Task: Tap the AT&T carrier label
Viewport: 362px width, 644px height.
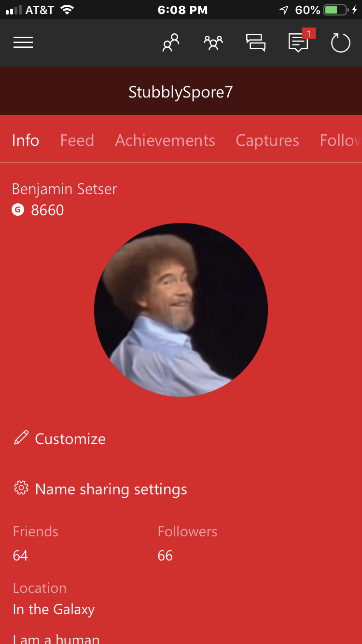Action: pyautogui.click(x=40, y=10)
